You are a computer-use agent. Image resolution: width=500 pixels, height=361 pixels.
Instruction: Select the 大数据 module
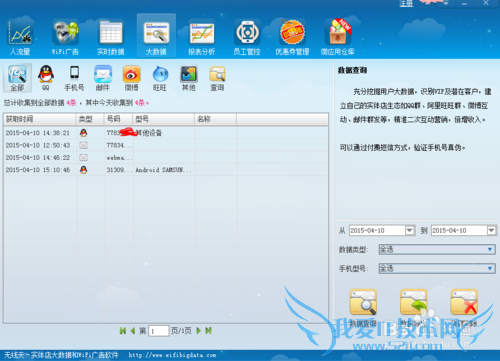point(156,36)
